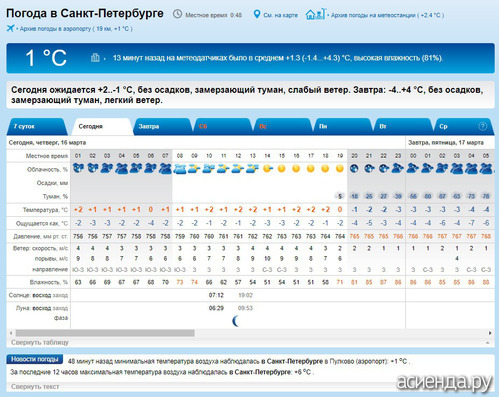The height and width of the screenshot is (397, 499).
Task: Switch to the 7 суток tab
Action: 36,127
